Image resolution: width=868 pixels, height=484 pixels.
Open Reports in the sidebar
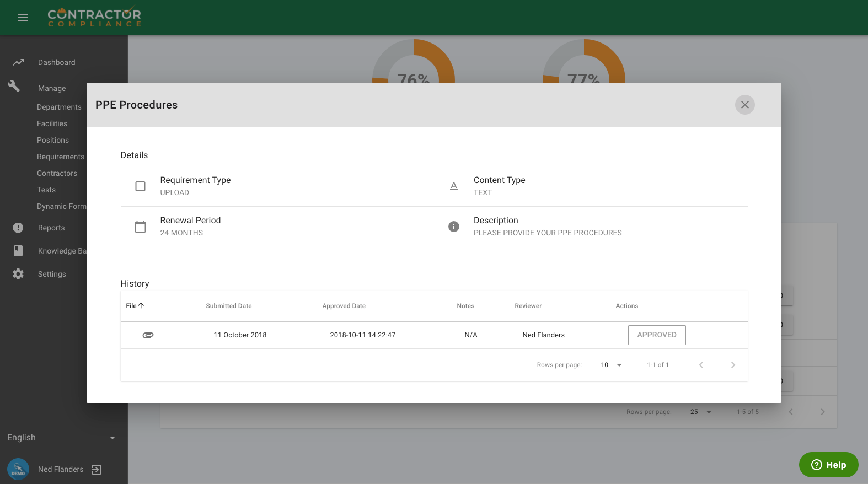[51, 228]
